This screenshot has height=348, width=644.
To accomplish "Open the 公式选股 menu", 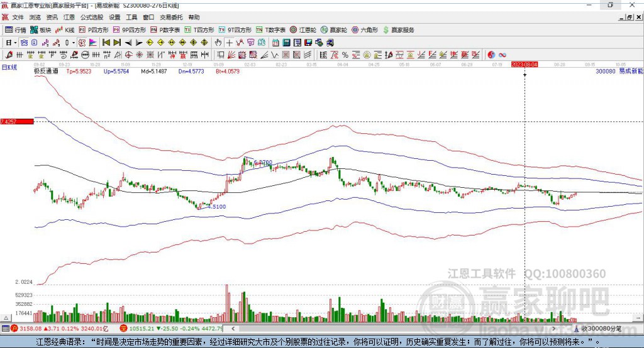I will 92,17.
